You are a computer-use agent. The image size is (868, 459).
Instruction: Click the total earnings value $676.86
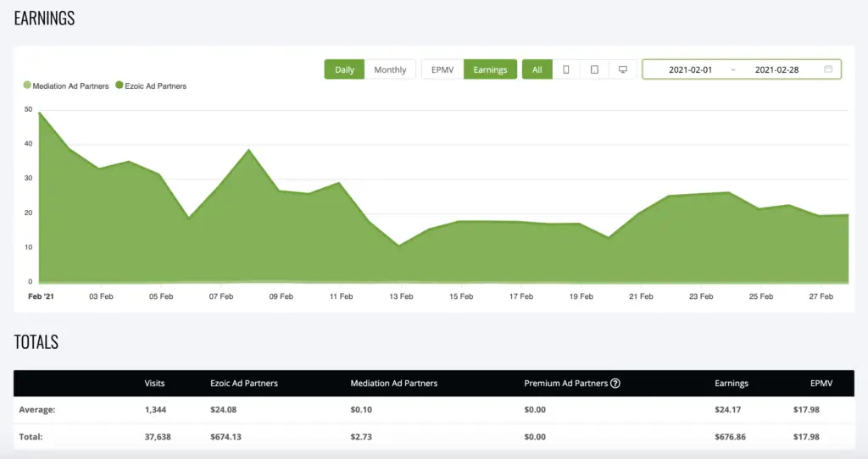(x=730, y=437)
